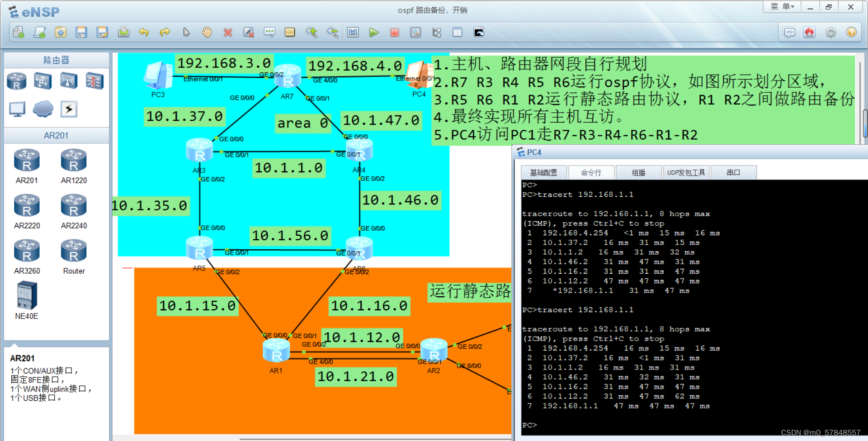Switch to UDP发包工具 tab in PC4
The height and width of the screenshot is (441, 868).
pyautogui.click(x=686, y=173)
